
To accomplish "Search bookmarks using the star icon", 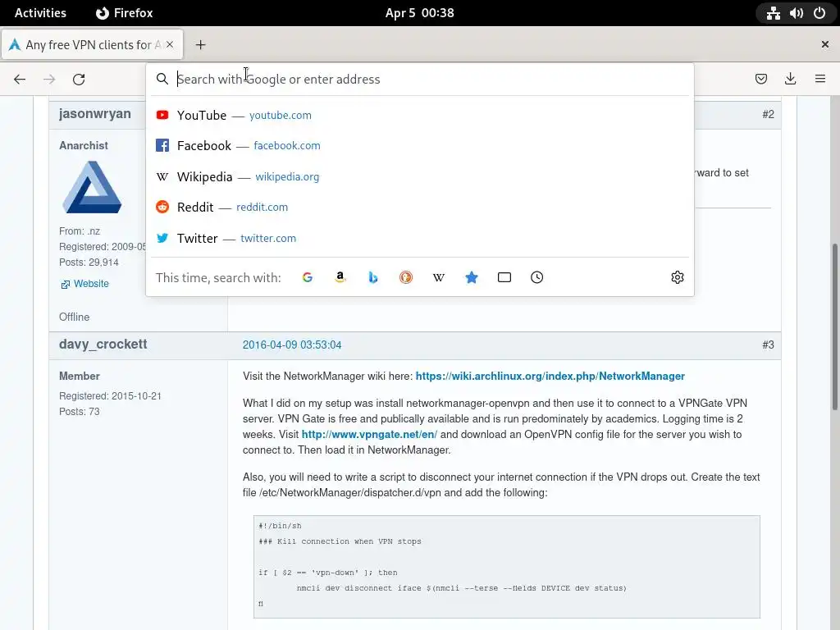I will point(472,277).
